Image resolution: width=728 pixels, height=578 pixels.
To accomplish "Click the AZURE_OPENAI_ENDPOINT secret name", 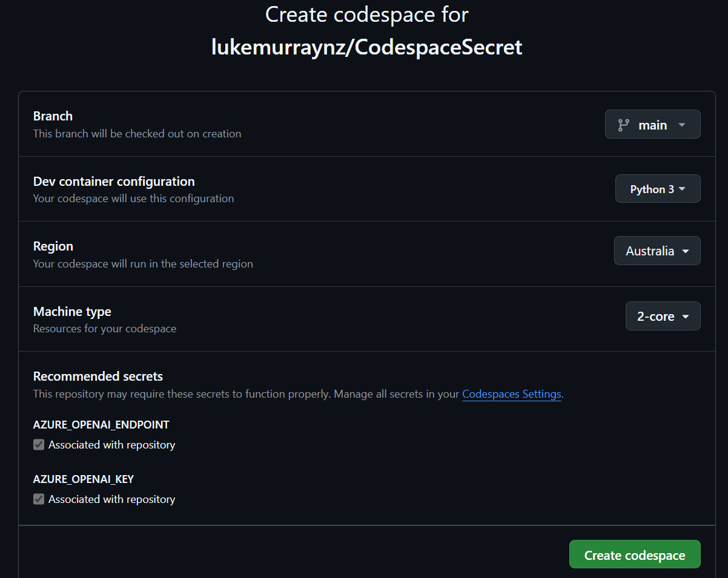I will [x=101, y=425].
